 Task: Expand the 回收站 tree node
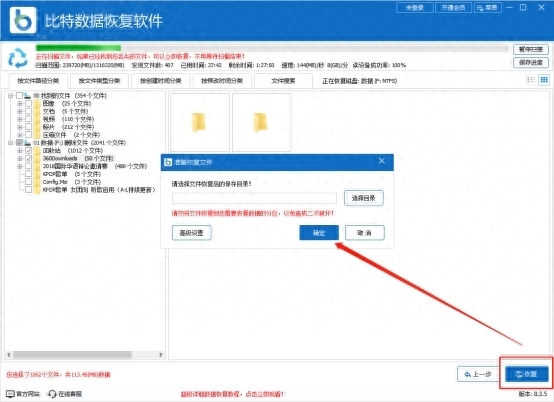tap(20, 150)
